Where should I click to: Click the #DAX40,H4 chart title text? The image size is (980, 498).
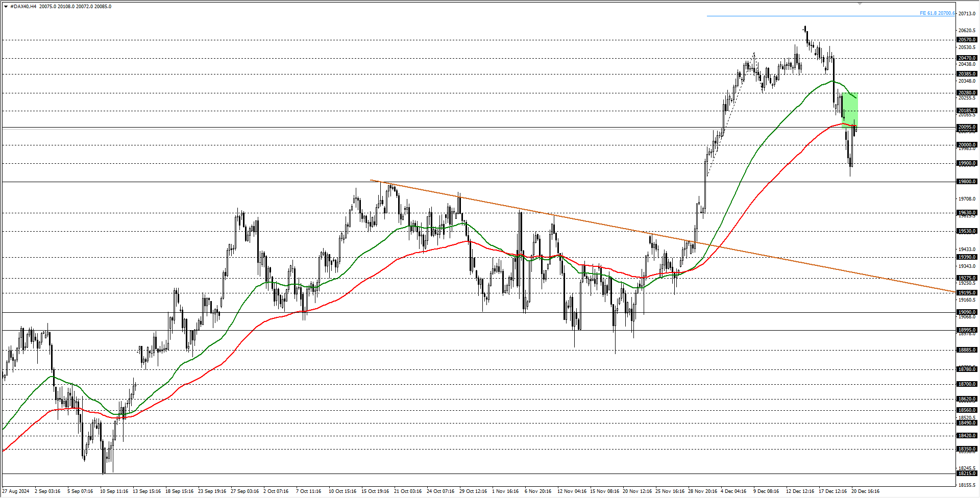point(23,7)
